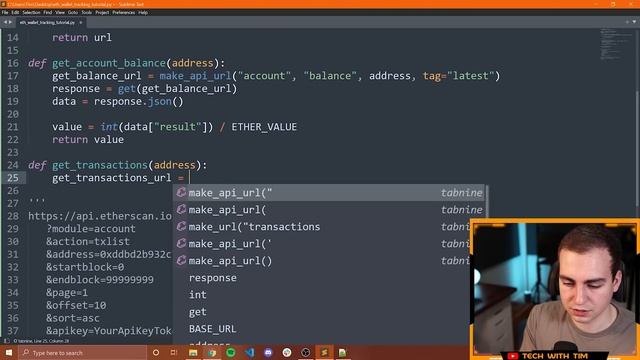Click '&sort=asc' on line 36
Screen dimensions: 640x360
tap(73, 318)
